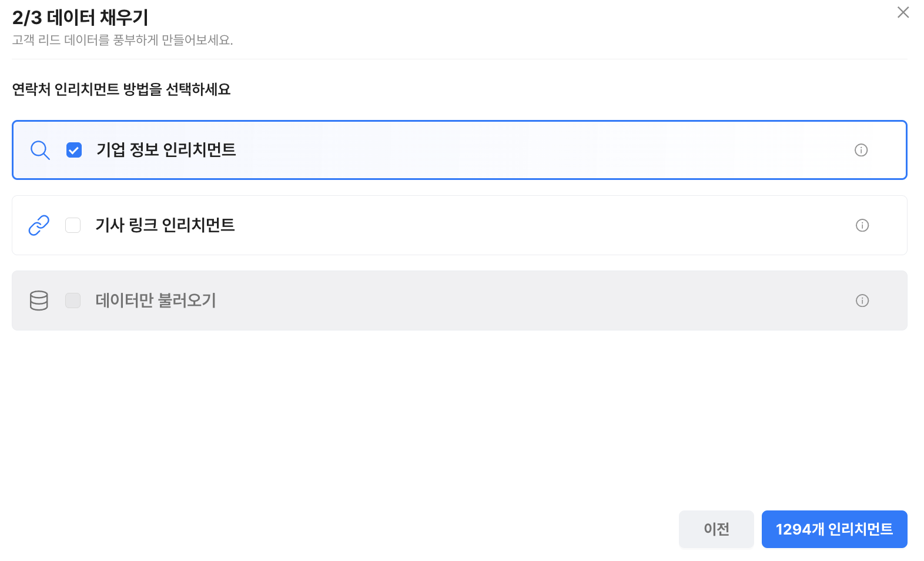Click the 기업 정보 인리치먼트 label text
This screenshot has height=561, width=924.
[166, 150]
